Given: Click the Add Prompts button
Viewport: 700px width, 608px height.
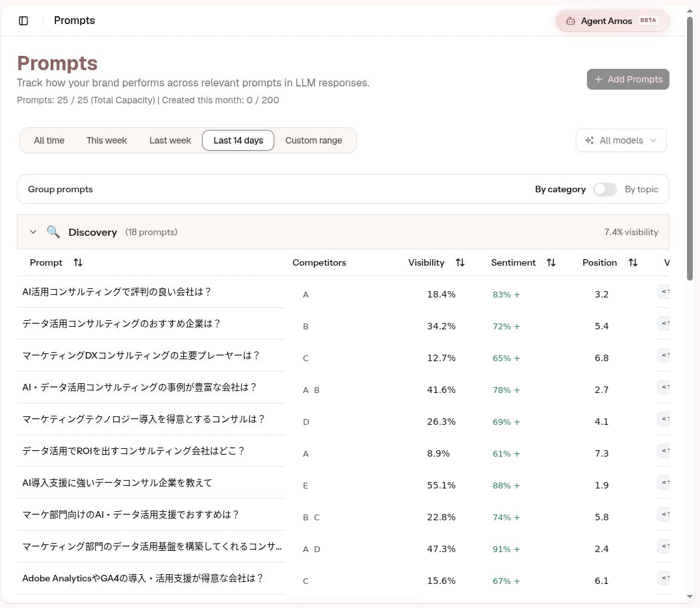Looking at the screenshot, I should pos(628,79).
